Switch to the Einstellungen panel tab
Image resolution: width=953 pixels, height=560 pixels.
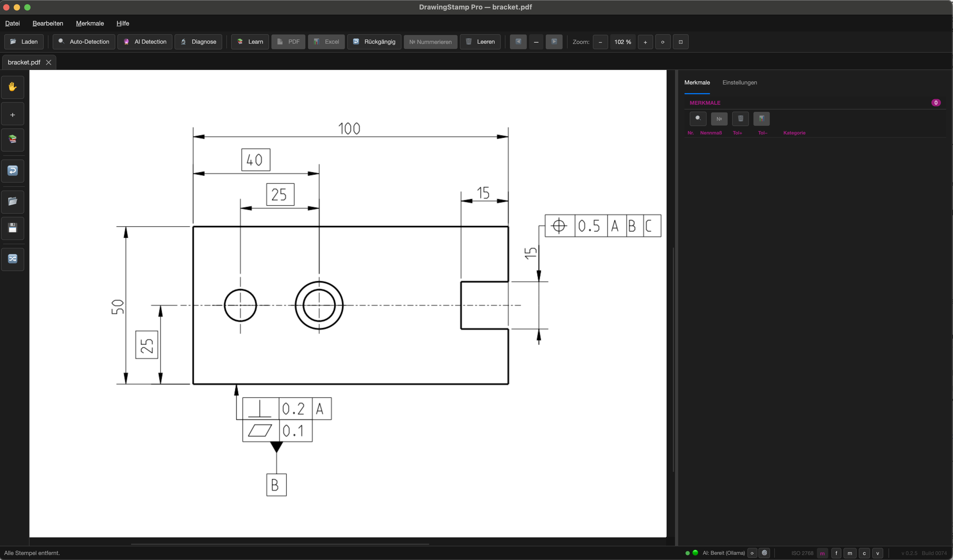(x=739, y=82)
